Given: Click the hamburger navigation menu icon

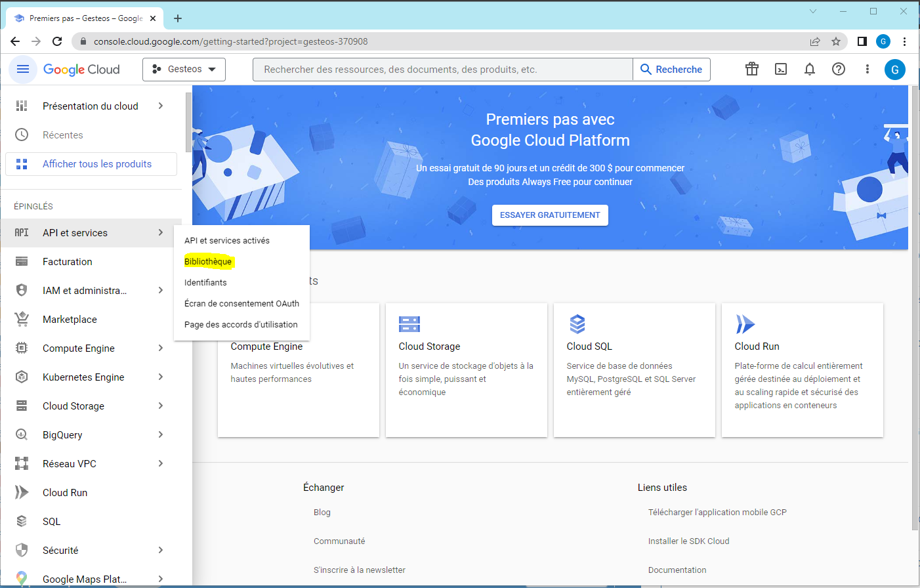Looking at the screenshot, I should coord(23,70).
